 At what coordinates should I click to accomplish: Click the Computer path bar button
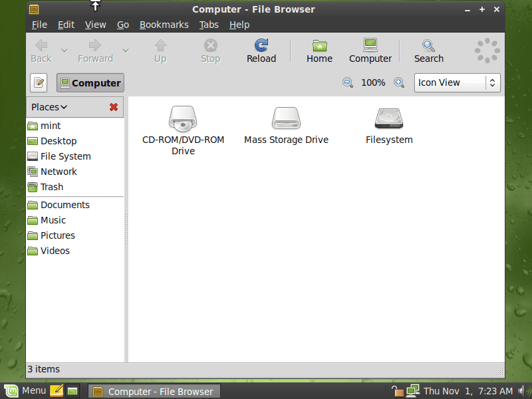click(90, 82)
